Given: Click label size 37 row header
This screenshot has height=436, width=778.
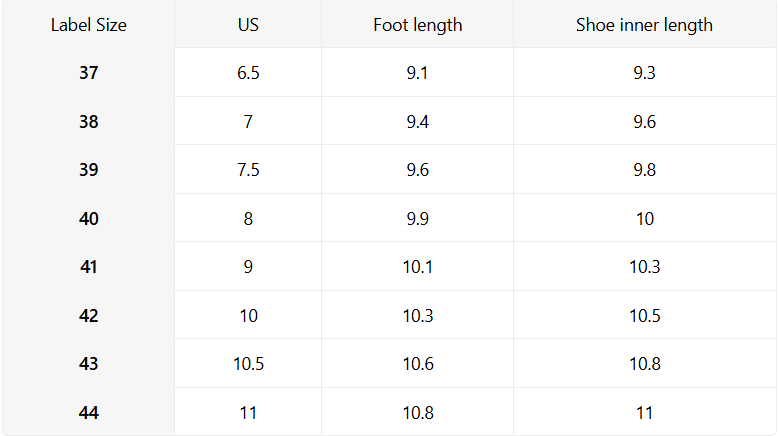Looking at the screenshot, I should [x=89, y=73].
